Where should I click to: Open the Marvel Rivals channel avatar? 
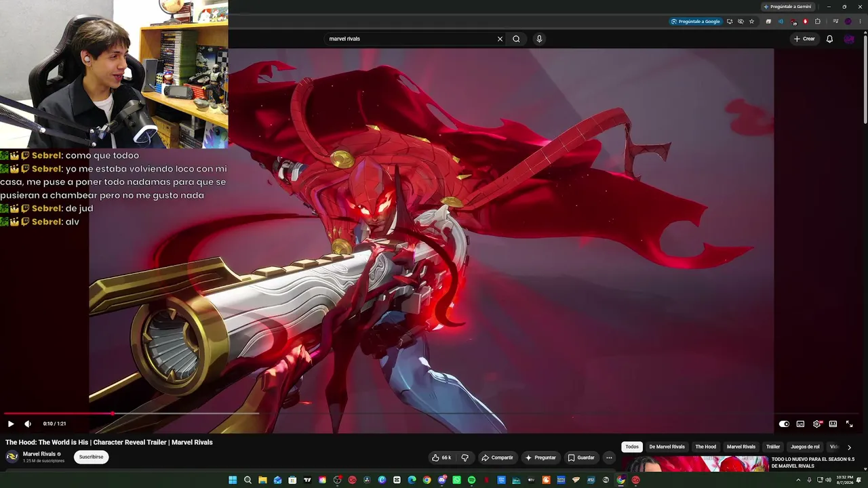(x=12, y=457)
